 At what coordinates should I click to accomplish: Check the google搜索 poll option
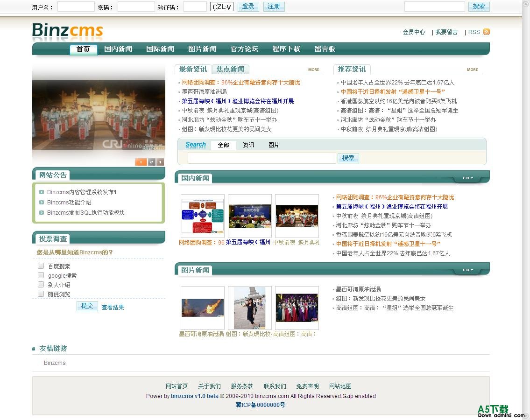[41, 275]
